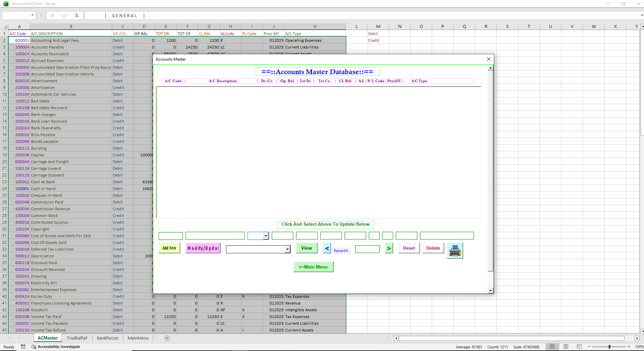Go to next record with > button
Image resolution: width=644 pixels, height=351 pixels.
point(389,248)
